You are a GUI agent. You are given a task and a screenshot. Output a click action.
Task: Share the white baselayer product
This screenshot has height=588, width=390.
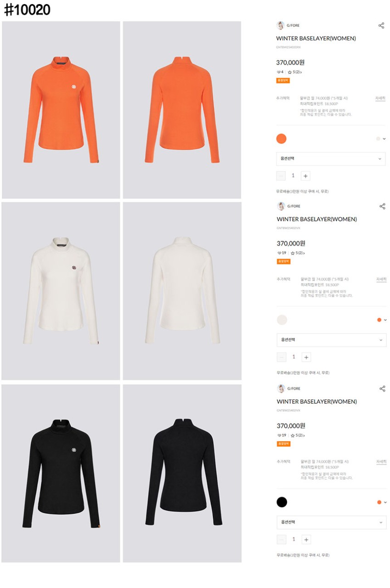coord(382,206)
